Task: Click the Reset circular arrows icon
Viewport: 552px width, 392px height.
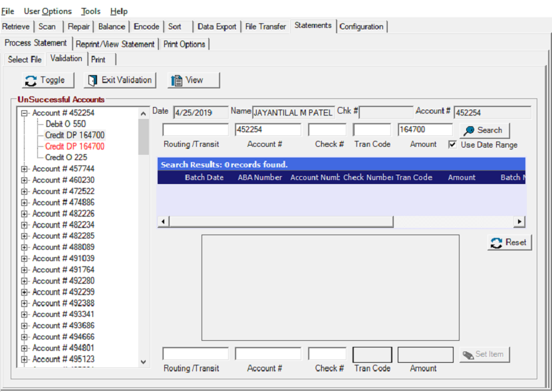Action: pyautogui.click(x=496, y=243)
